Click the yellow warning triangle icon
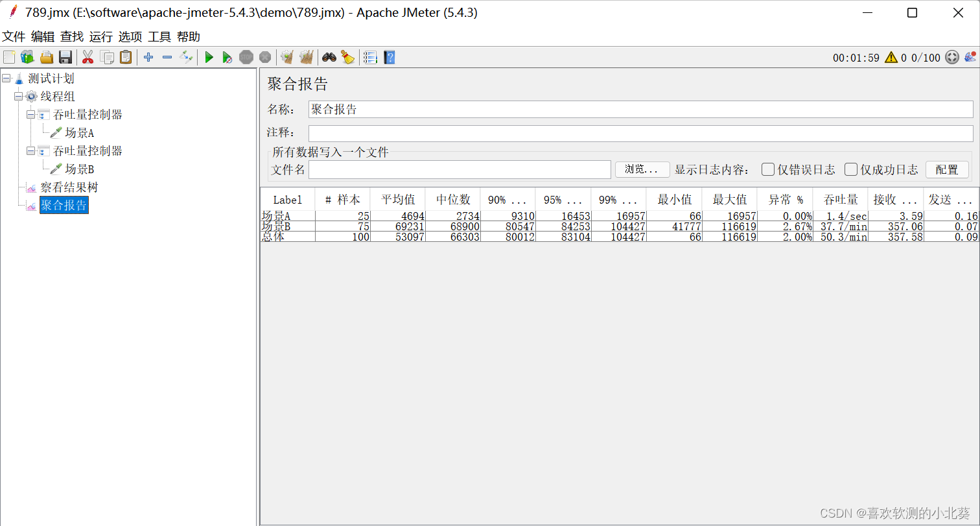The width and height of the screenshot is (980, 526). [x=891, y=57]
